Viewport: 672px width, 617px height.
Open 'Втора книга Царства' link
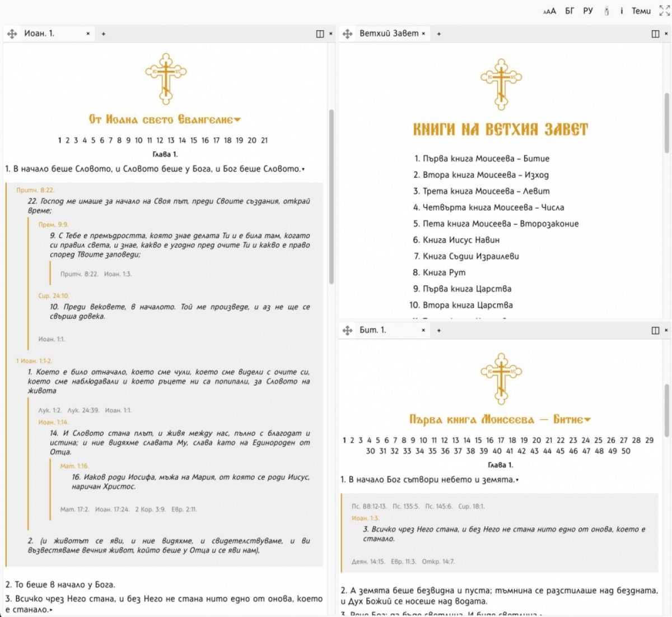[468, 305]
